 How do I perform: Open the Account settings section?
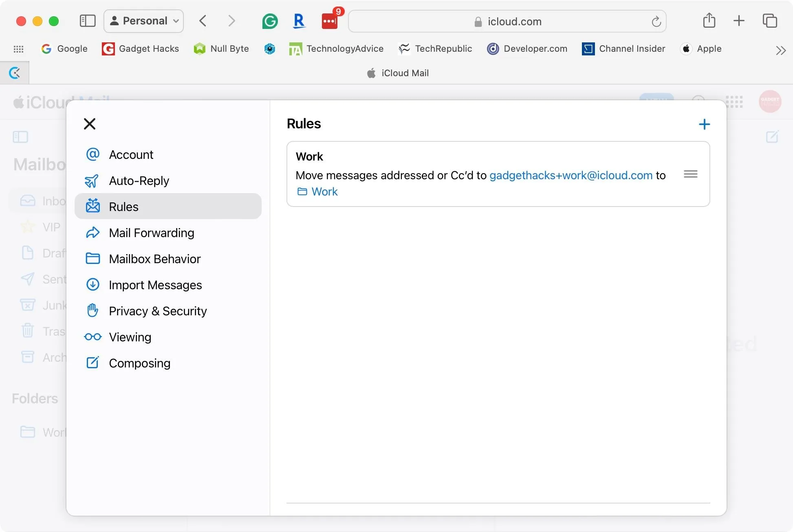pyautogui.click(x=168, y=155)
